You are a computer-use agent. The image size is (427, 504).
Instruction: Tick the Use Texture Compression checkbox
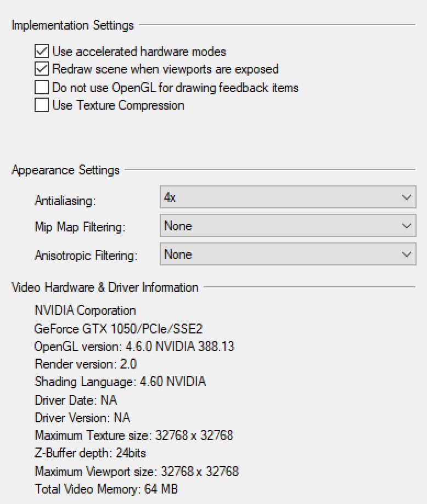(42, 105)
